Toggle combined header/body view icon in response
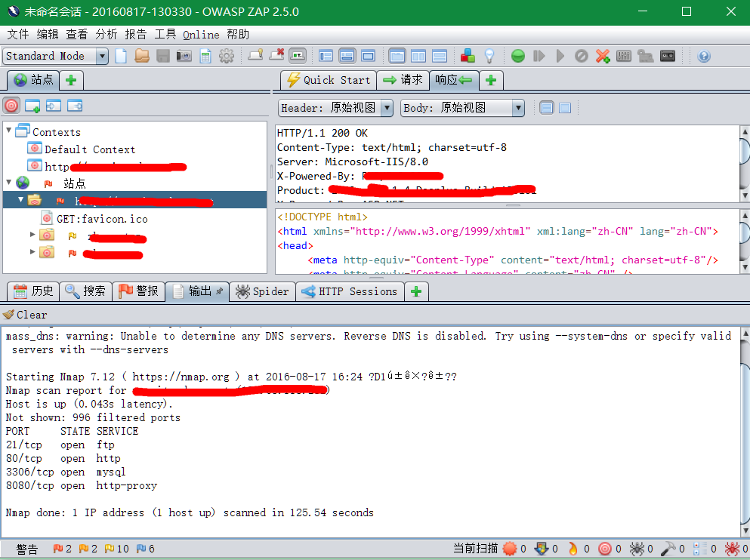 [x=565, y=108]
